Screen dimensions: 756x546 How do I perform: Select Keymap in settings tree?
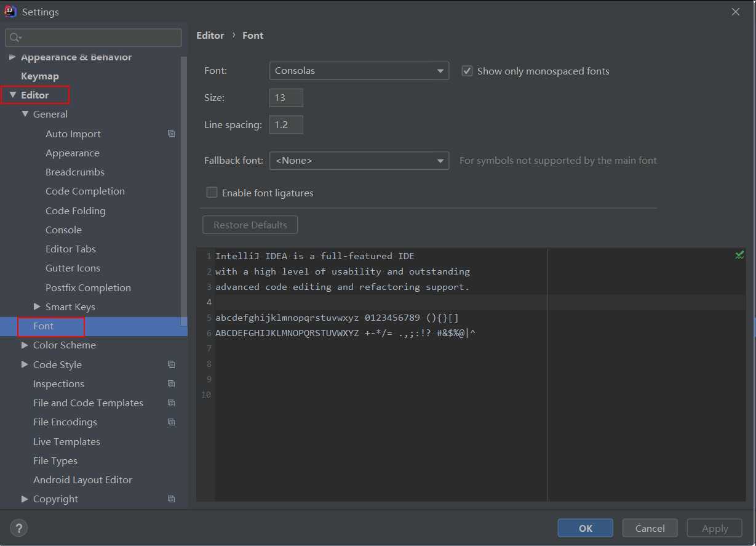pyautogui.click(x=40, y=76)
